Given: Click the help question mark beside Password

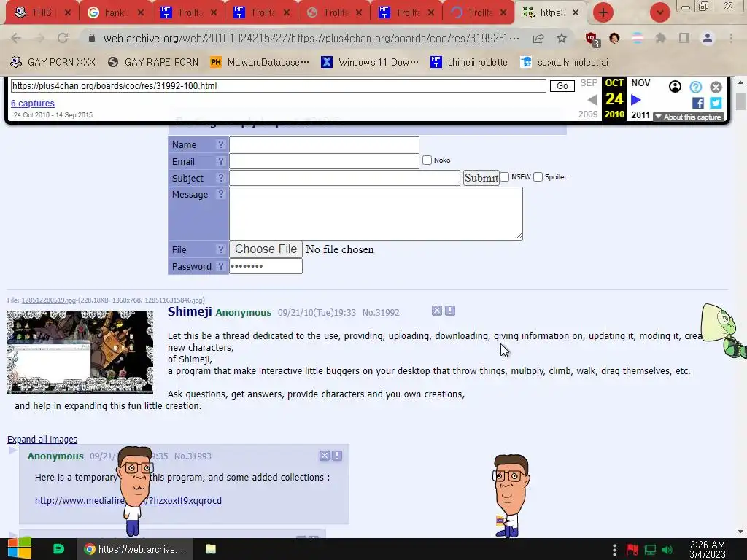Looking at the screenshot, I should click(220, 266).
